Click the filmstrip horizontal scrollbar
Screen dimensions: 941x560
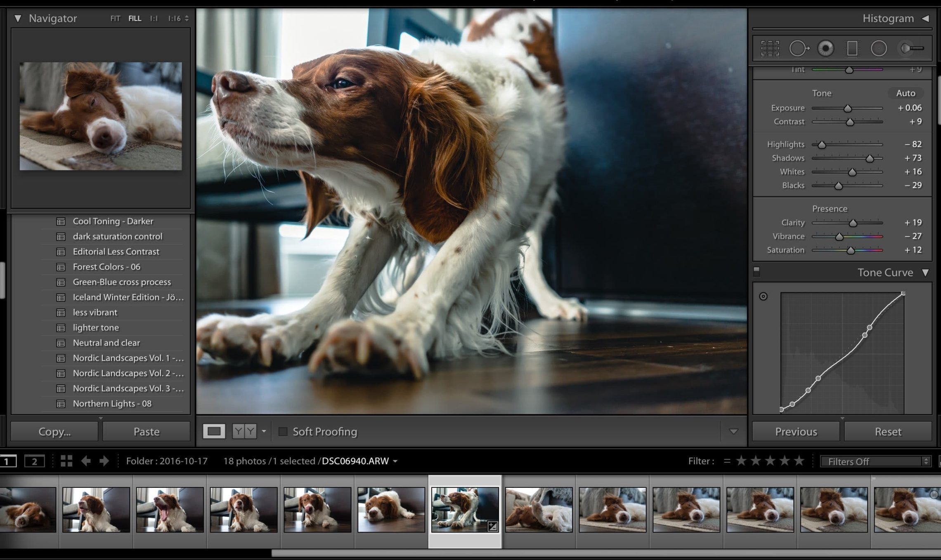tap(606, 553)
